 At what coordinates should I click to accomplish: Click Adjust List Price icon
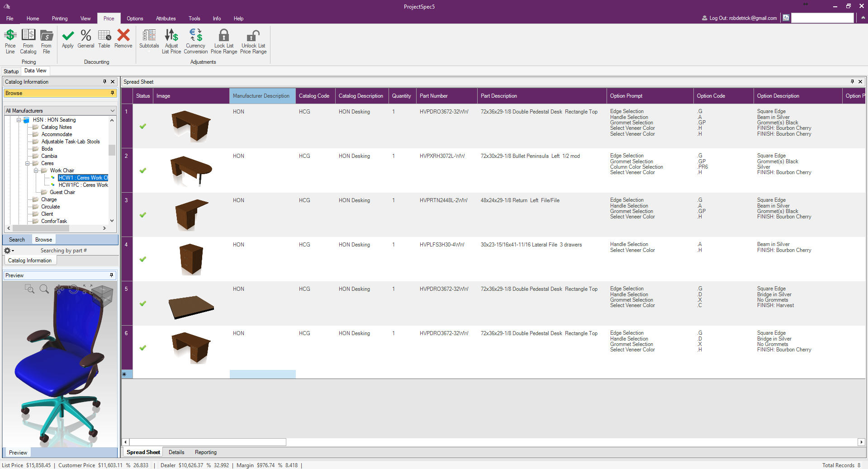[x=171, y=35]
